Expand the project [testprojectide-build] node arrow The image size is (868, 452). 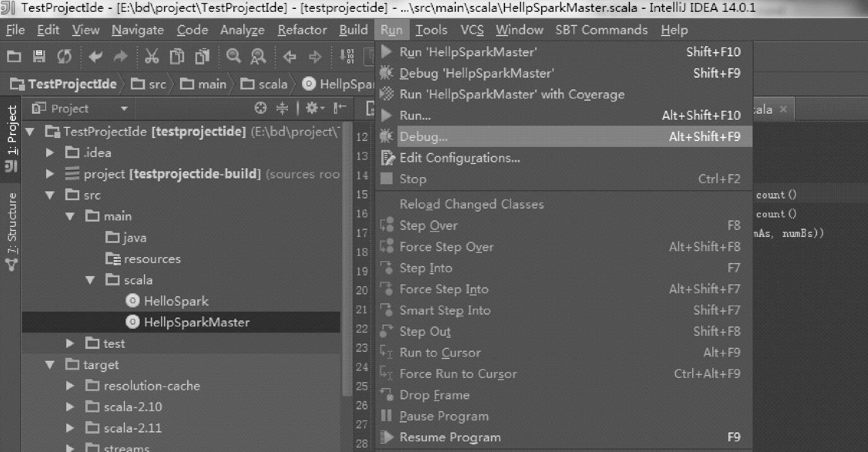(x=50, y=174)
